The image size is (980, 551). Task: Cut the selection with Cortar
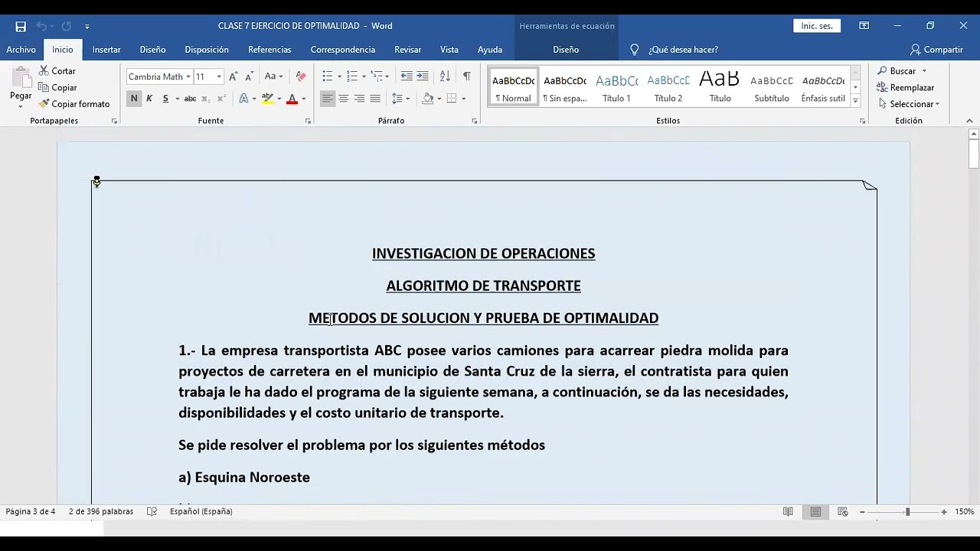tap(57, 70)
